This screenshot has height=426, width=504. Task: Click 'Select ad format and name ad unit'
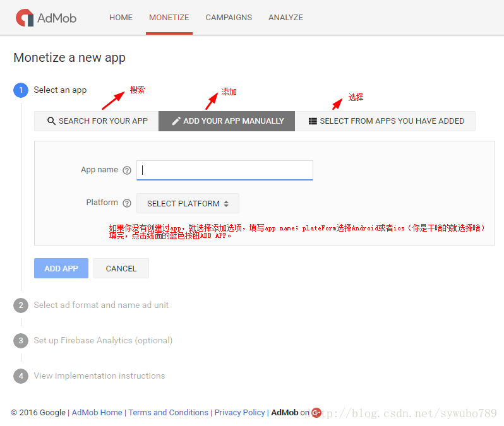(x=101, y=305)
